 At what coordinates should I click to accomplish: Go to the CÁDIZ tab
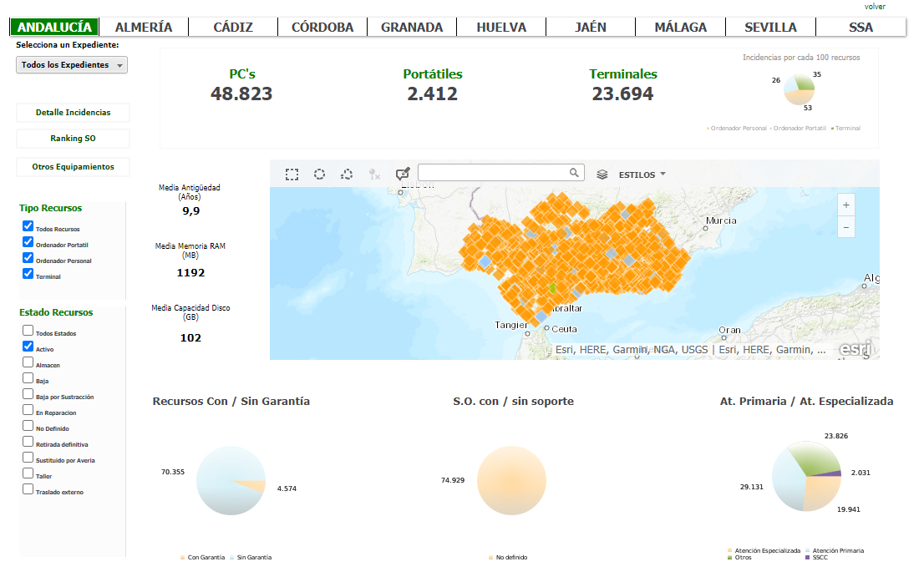pyautogui.click(x=233, y=27)
